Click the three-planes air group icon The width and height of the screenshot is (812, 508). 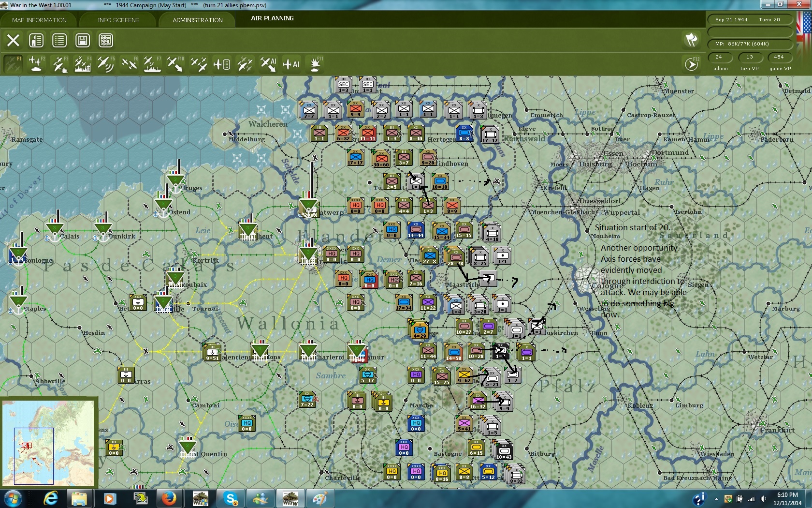198,64
